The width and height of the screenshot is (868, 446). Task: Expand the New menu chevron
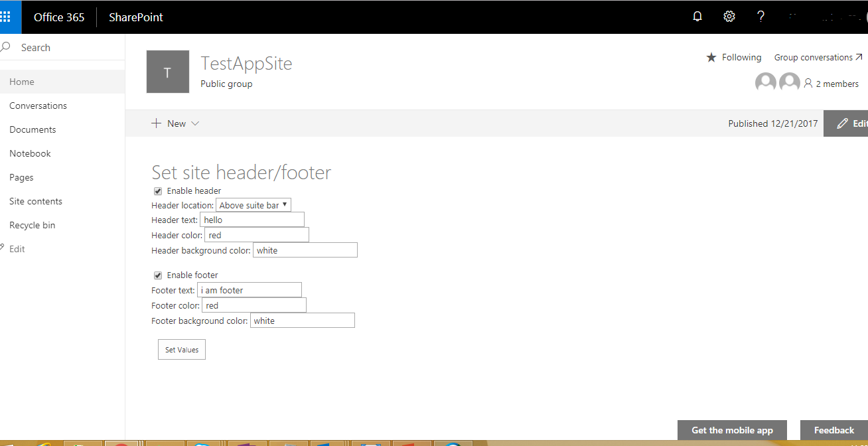coord(195,123)
